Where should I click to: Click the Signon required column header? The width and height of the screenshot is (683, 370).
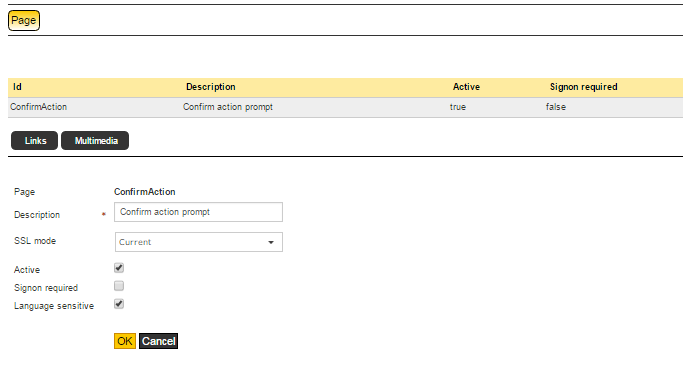click(584, 87)
